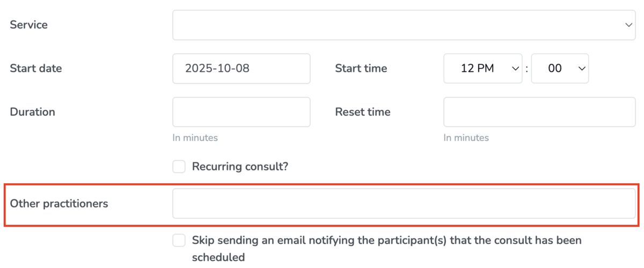Tick the Skip sending an email checkbox
The image size is (644, 268).
click(x=179, y=241)
